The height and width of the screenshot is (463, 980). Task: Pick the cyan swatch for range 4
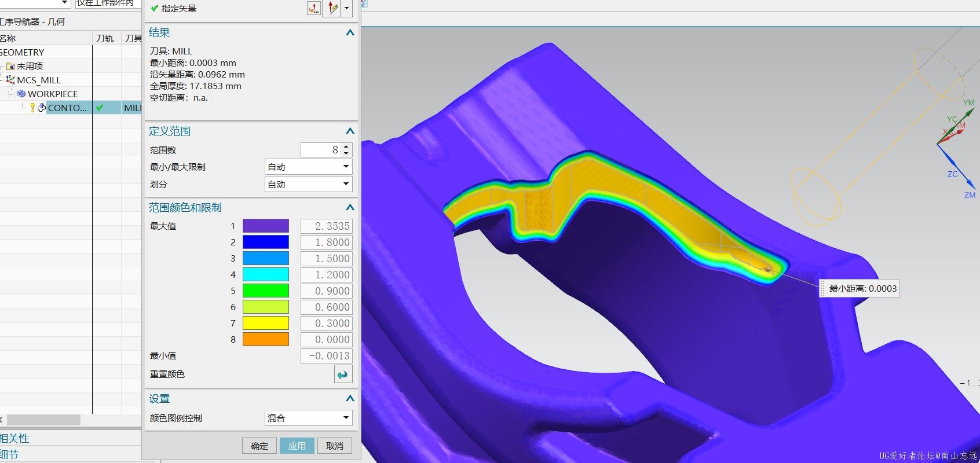[265, 275]
